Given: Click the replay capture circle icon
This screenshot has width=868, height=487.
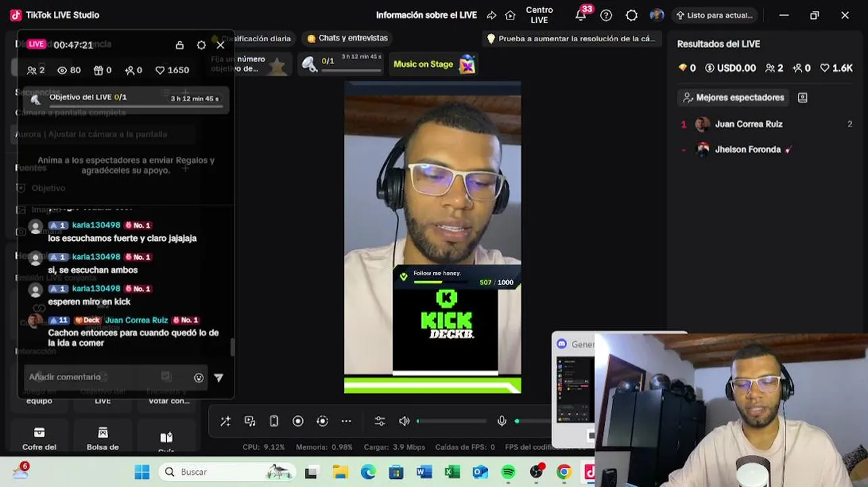Looking at the screenshot, I should 322,421.
